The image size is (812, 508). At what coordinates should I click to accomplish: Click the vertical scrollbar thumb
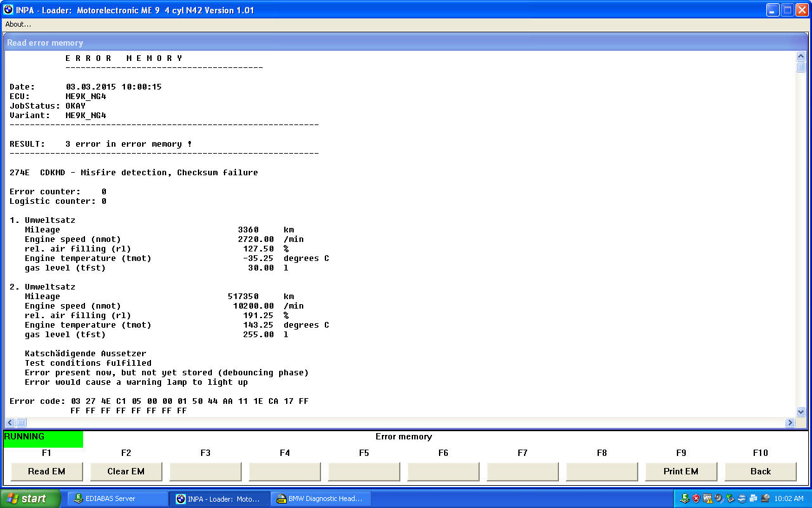click(x=801, y=67)
